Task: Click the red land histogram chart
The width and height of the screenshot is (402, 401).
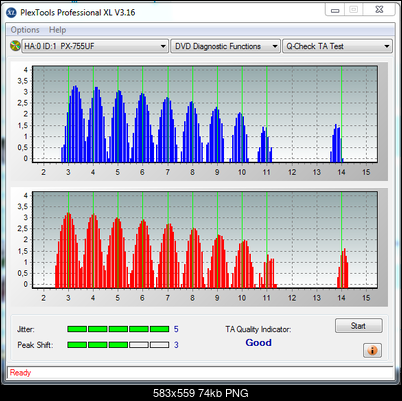Action: 205,240
